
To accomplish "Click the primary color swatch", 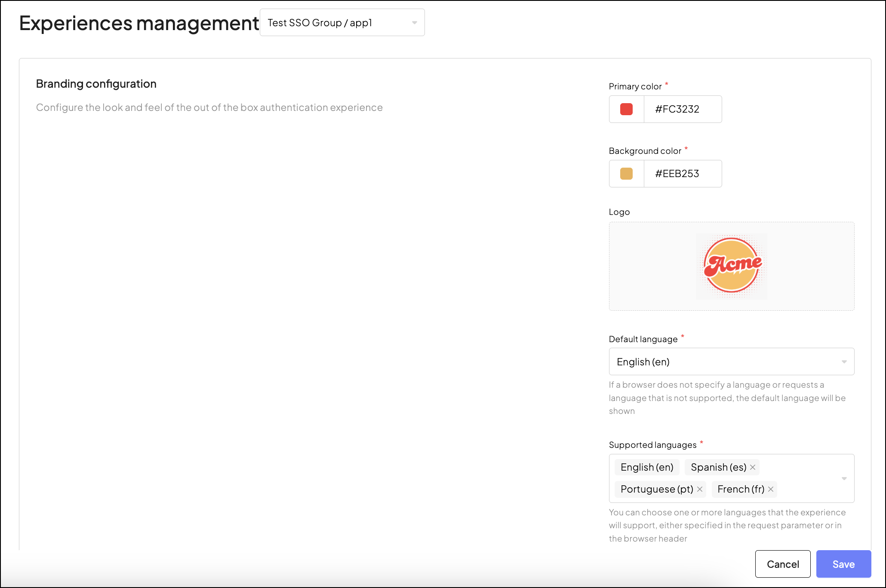I will point(626,109).
